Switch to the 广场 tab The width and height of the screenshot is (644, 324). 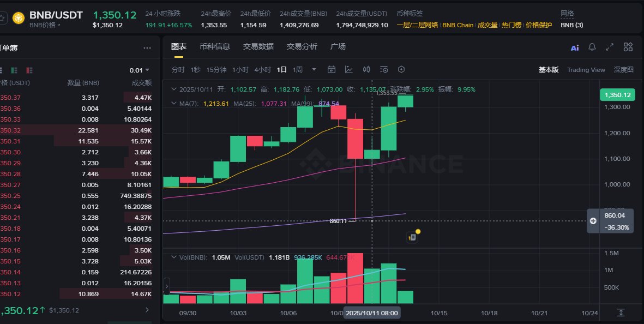pyautogui.click(x=338, y=47)
